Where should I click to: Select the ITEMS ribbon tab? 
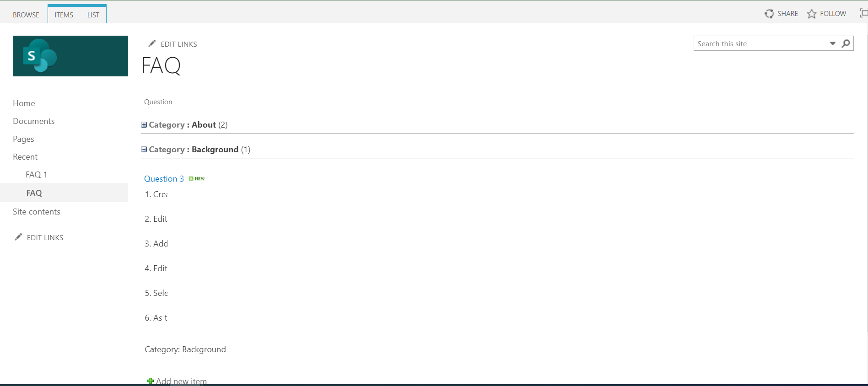[63, 15]
